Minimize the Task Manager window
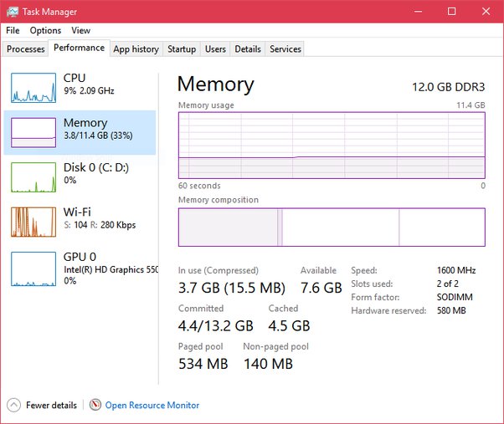Image resolution: width=504 pixels, height=424 pixels. point(418,12)
